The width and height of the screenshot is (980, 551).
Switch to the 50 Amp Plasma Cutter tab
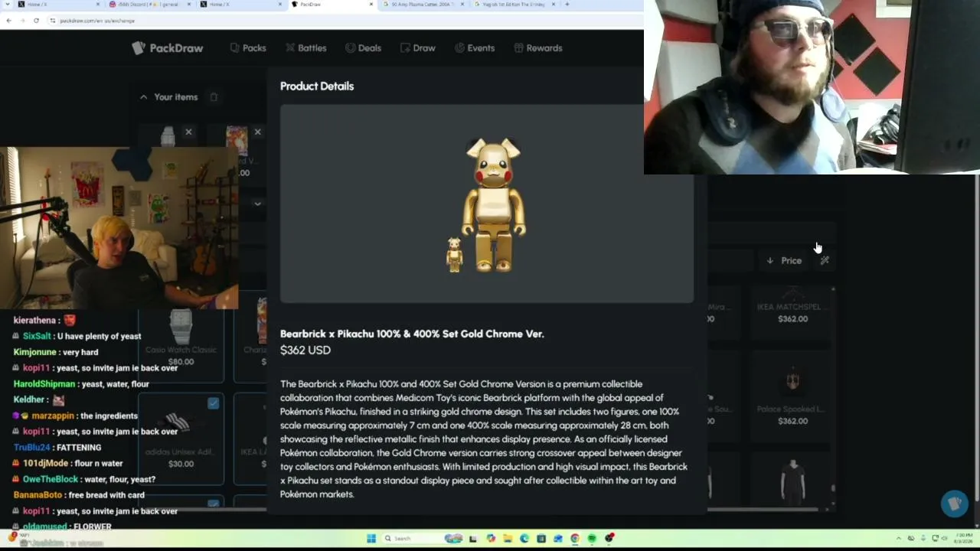pyautogui.click(x=423, y=5)
